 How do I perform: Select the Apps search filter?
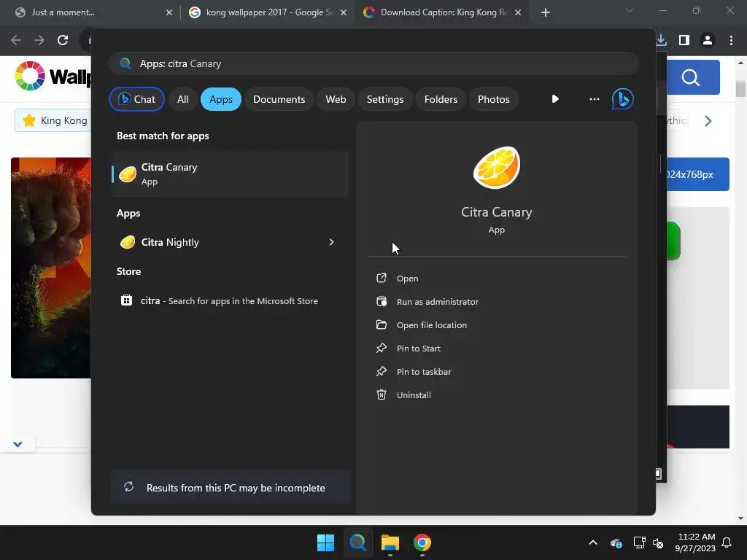pos(220,99)
